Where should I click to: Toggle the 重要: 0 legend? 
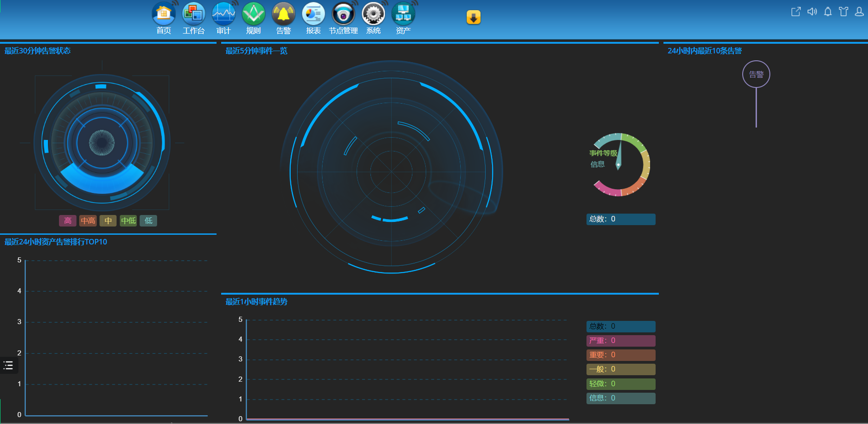621,355
